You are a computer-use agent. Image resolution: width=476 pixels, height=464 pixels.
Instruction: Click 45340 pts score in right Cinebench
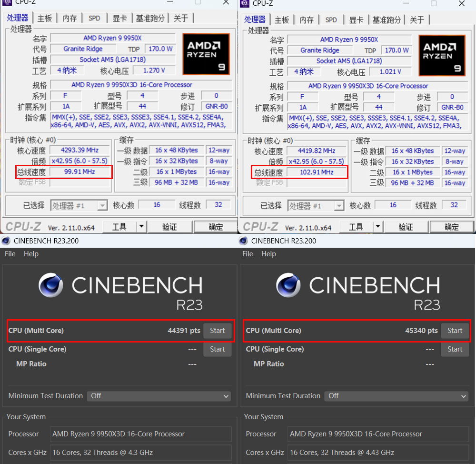click(x=421, y=331)
